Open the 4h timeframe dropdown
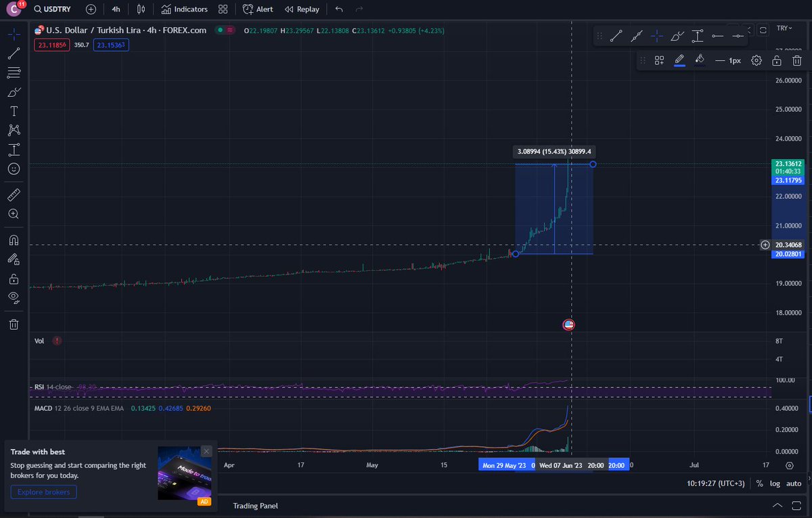The image size is (812, 518). 116,9
